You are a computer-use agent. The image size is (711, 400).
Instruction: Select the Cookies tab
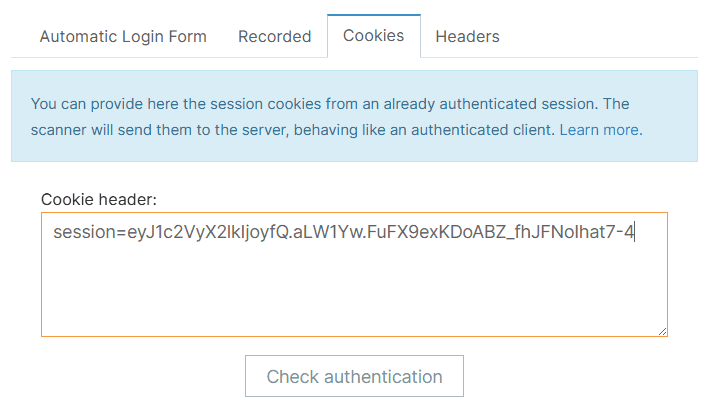click(x=373, y=36)
